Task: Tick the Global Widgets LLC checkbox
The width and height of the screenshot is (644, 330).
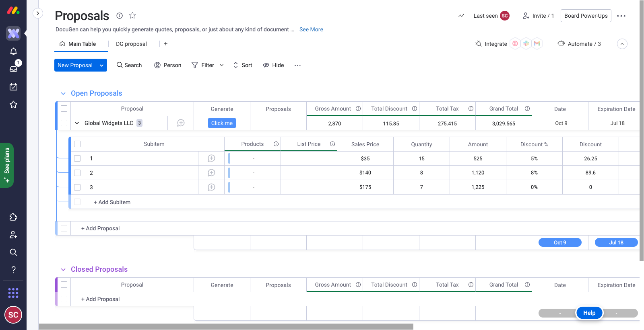Action: click(x=64, y=123)
